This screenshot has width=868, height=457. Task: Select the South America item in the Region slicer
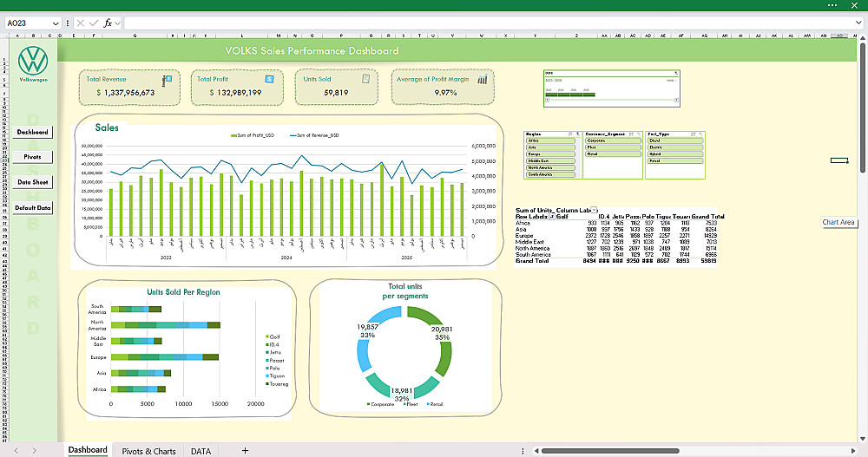551,174
